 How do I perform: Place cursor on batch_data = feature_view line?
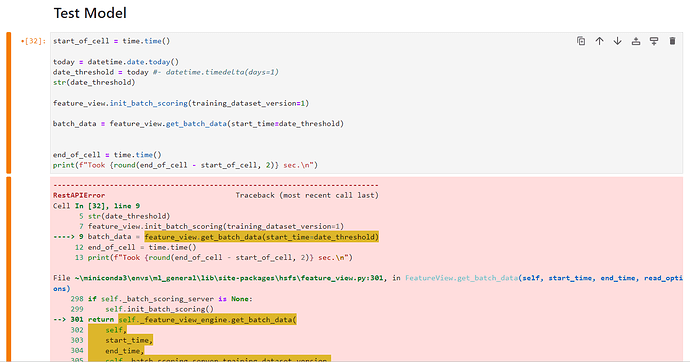[x=198, y=124]
